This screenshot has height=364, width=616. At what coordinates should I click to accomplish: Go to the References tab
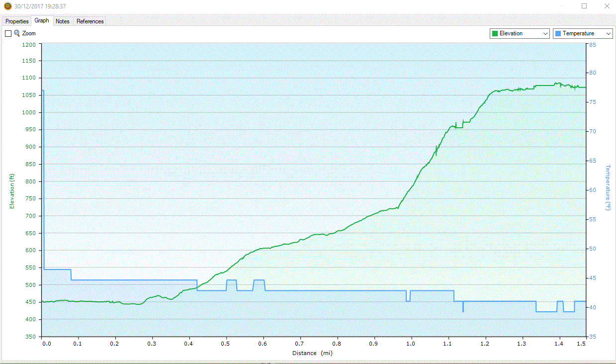coord(90,21)
